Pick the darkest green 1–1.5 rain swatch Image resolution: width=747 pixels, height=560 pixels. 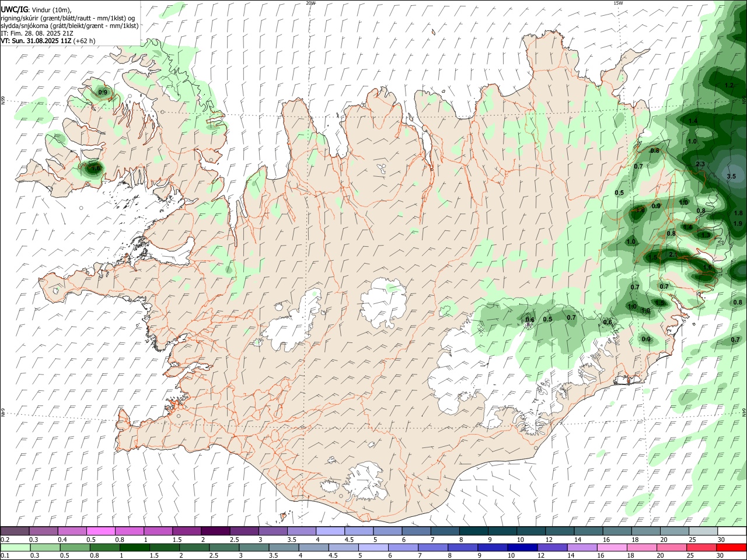(x=134, y=548)
